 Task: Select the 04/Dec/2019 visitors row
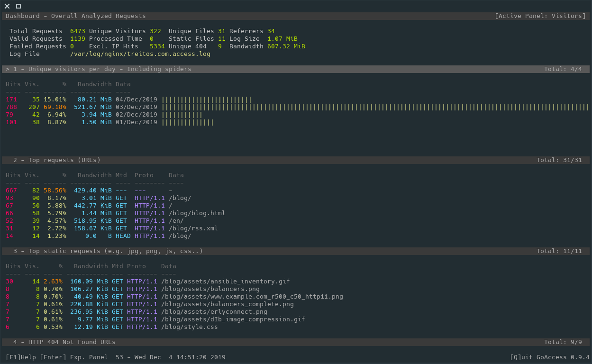[137, 100]
